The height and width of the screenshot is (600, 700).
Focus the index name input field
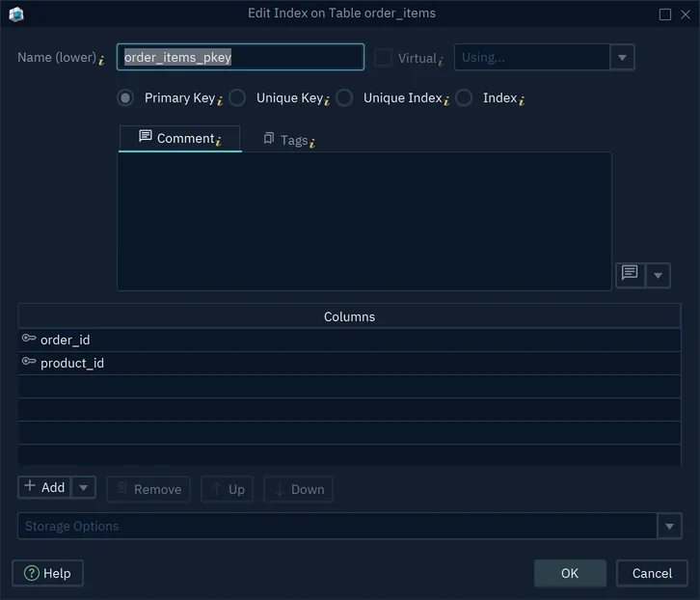pos(240,57)
